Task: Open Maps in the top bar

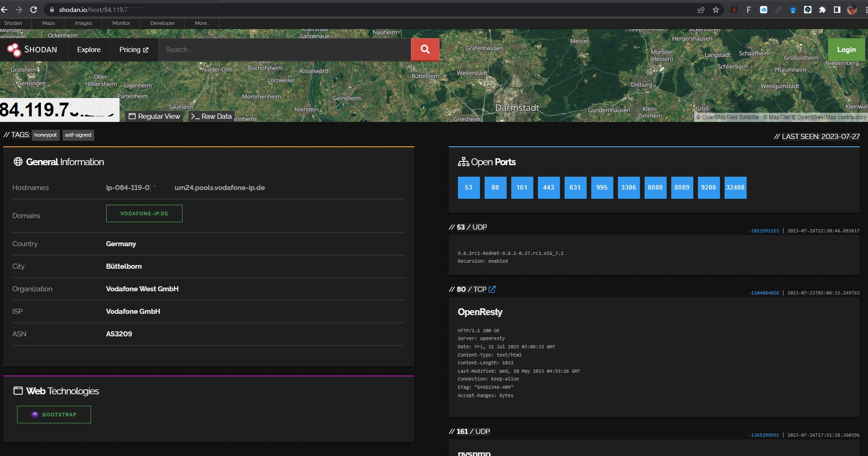Action: coord(48,23)
